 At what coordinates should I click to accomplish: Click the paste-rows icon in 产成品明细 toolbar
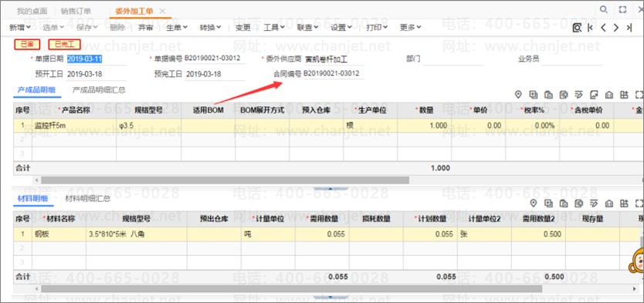(548, 95)
